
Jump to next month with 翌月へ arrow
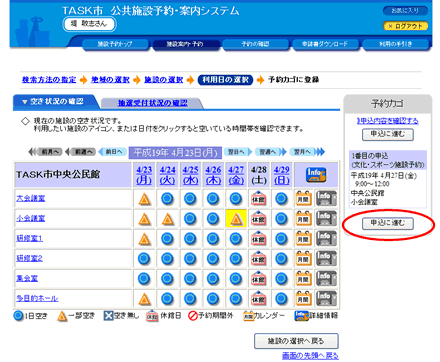pyautogui.click(x=307, y=152)
